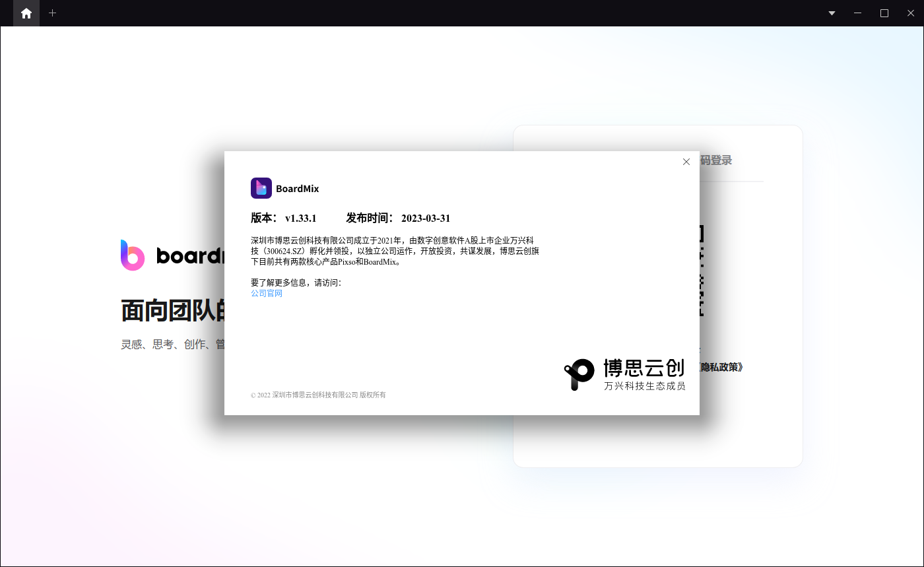Open the 公司官网 link

pos(267,293)
